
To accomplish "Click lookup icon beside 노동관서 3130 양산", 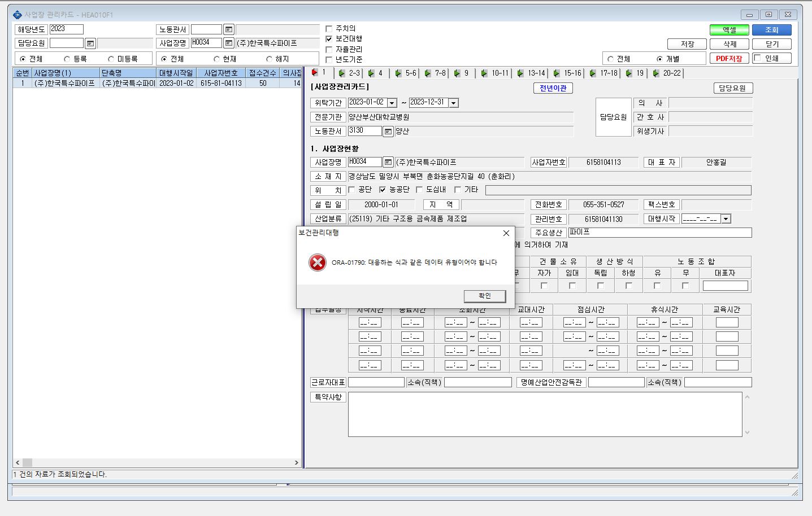I will coord(388,131).
